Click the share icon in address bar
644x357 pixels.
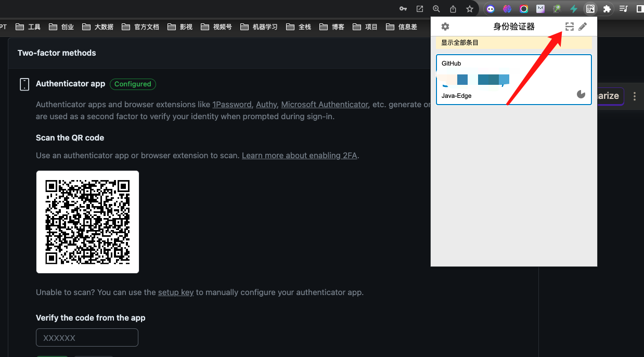[453, 9]
